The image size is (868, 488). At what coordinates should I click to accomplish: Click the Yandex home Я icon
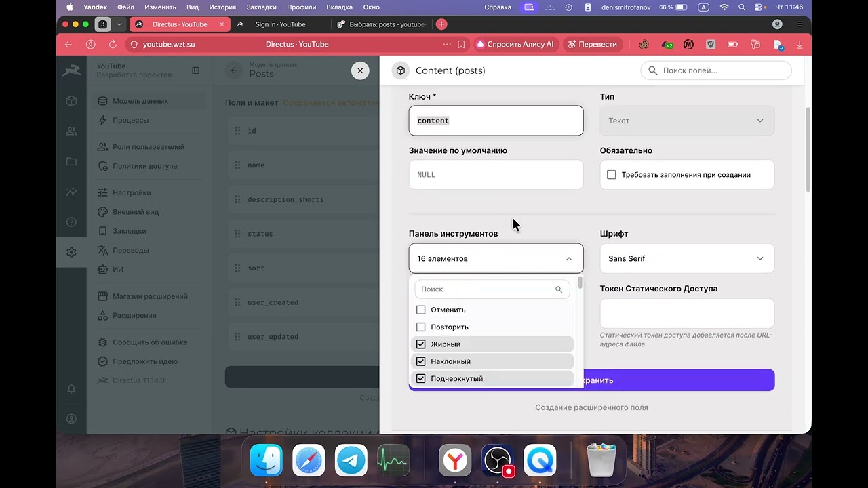pos(90,44)
